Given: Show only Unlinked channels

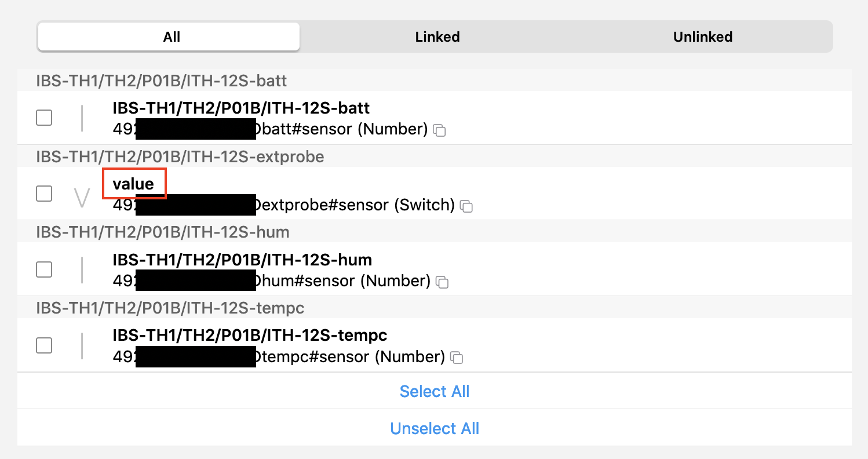Looking at the screenshot, I should pyautogui.click(x=702, y=37).
